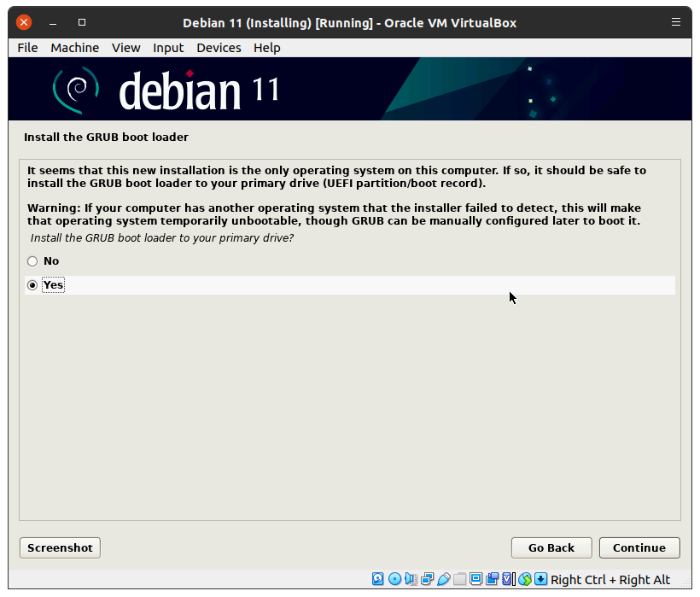This screenshot has width=700, height=597.
Task: Click the display settings status icon
Action: [476, 579]
